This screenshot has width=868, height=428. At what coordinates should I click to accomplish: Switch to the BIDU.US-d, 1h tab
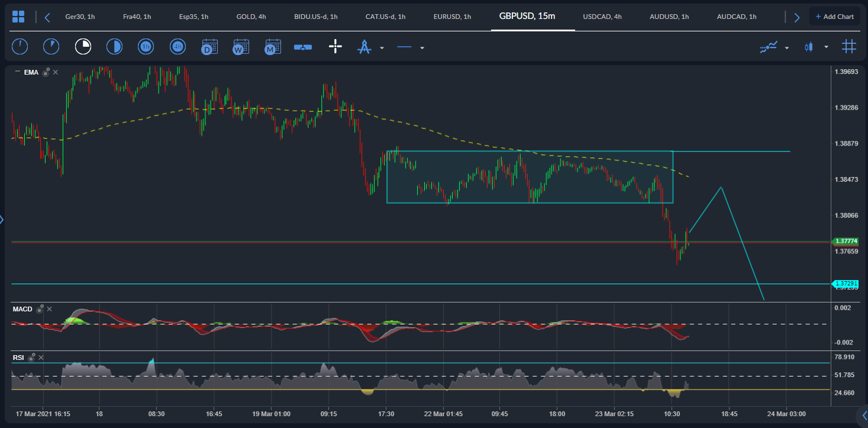[316, 17]
